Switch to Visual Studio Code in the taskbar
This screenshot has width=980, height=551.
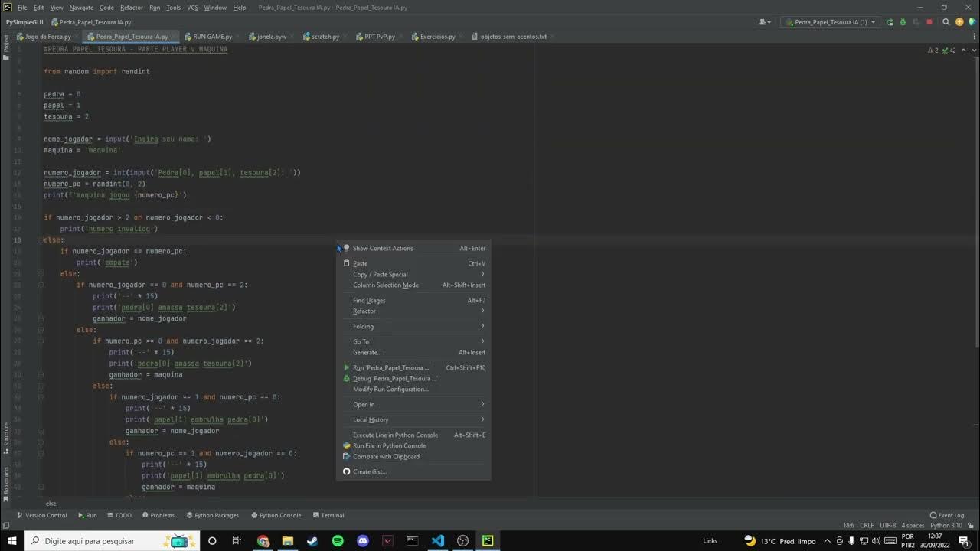coord(437,541)
